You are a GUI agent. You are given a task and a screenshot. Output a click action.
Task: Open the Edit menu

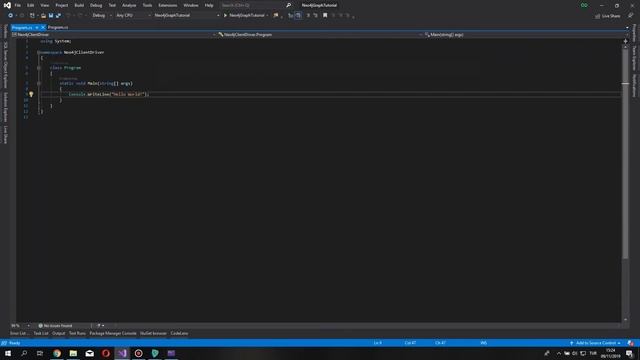(x=31, y=5)
